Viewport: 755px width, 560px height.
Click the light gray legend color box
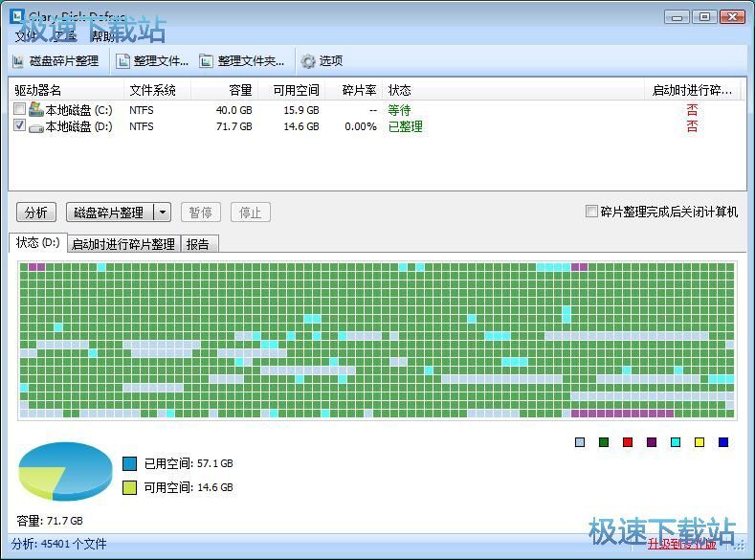coord(580,442)
